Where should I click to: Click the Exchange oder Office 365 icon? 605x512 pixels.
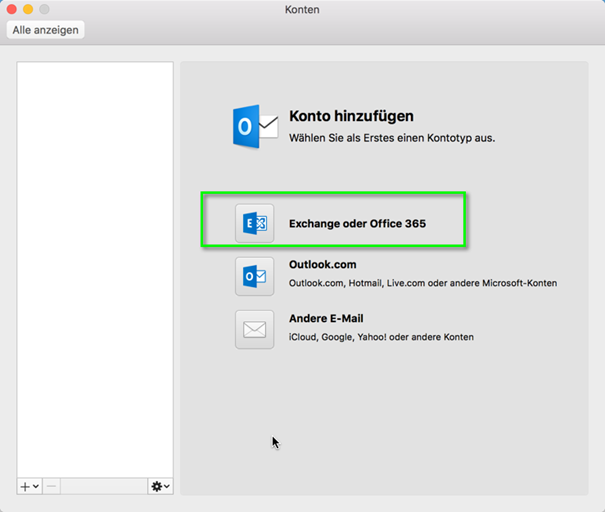tap(254, 223)
